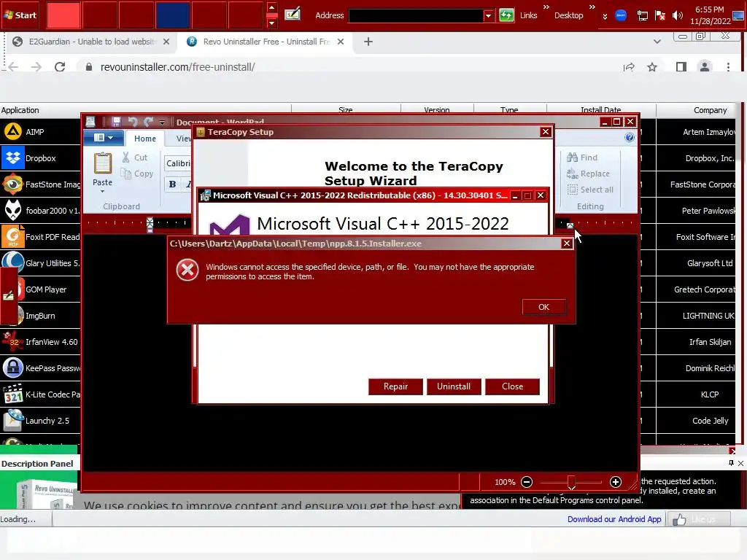Expand the Customize Quick Access Toolbar arrow
The height and width of the screenshot is (560, 747).
point(162,122)
